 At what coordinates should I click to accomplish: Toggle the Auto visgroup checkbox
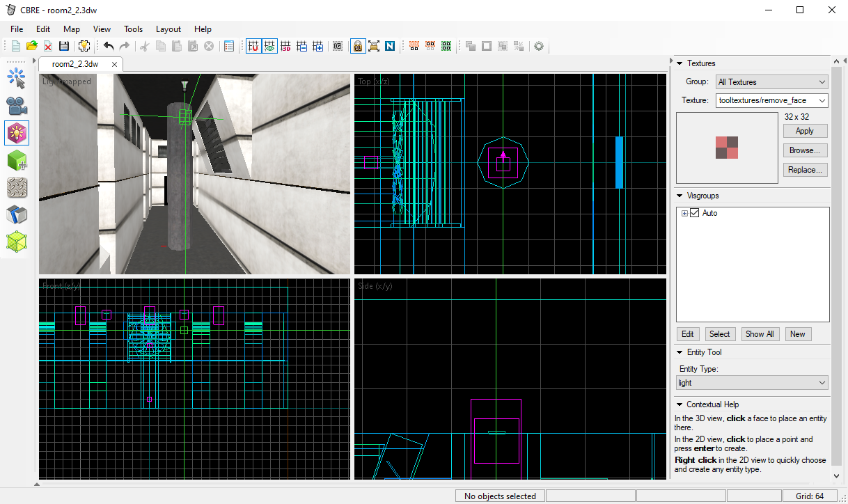pyautogui.click(x=694, y=213)
